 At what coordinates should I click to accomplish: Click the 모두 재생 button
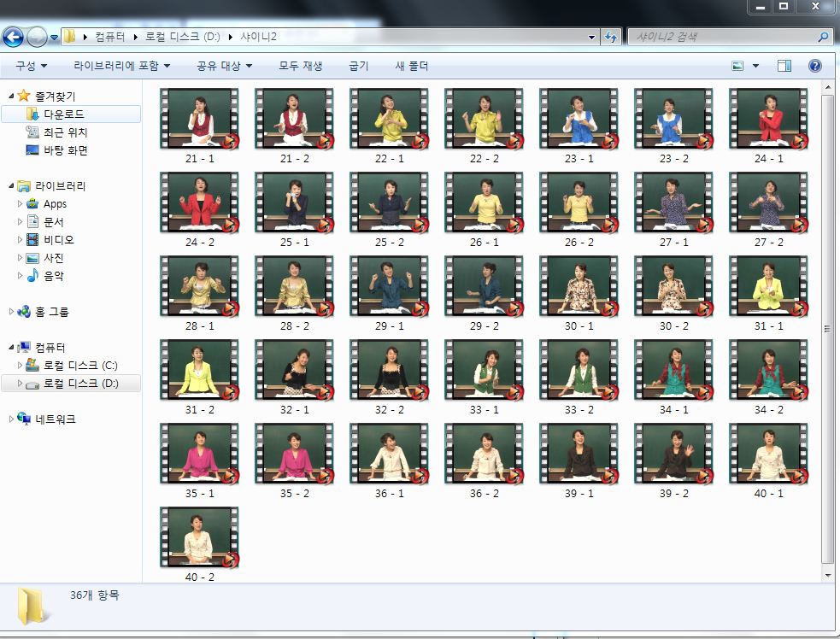coord(301,66)
